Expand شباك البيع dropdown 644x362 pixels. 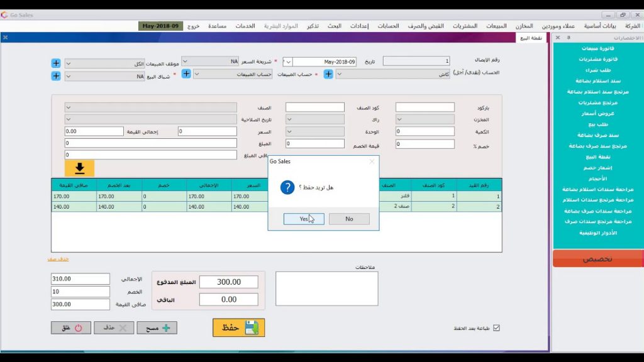pyautogui.click(x=69, y=76)
